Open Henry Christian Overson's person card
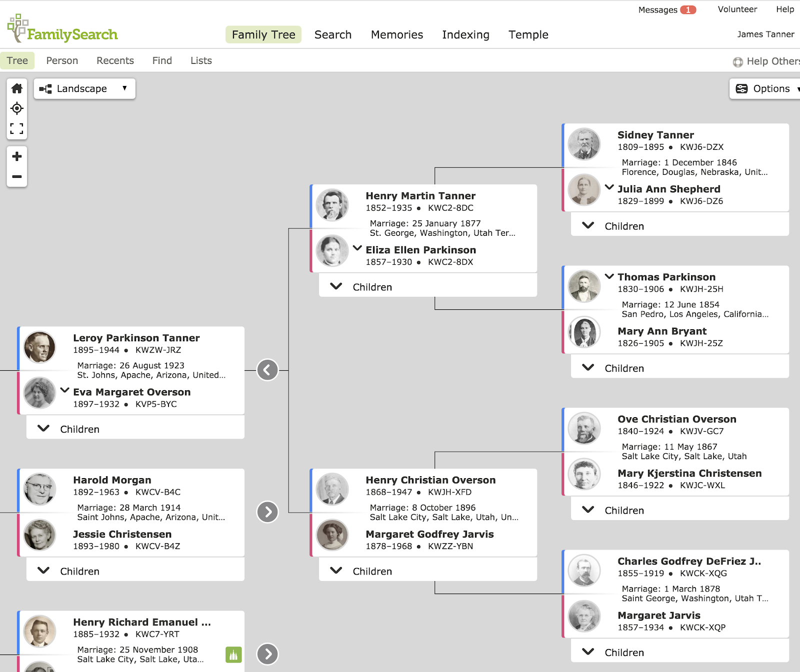The height and width of the screenshot is (672, 800). point(430,480)
